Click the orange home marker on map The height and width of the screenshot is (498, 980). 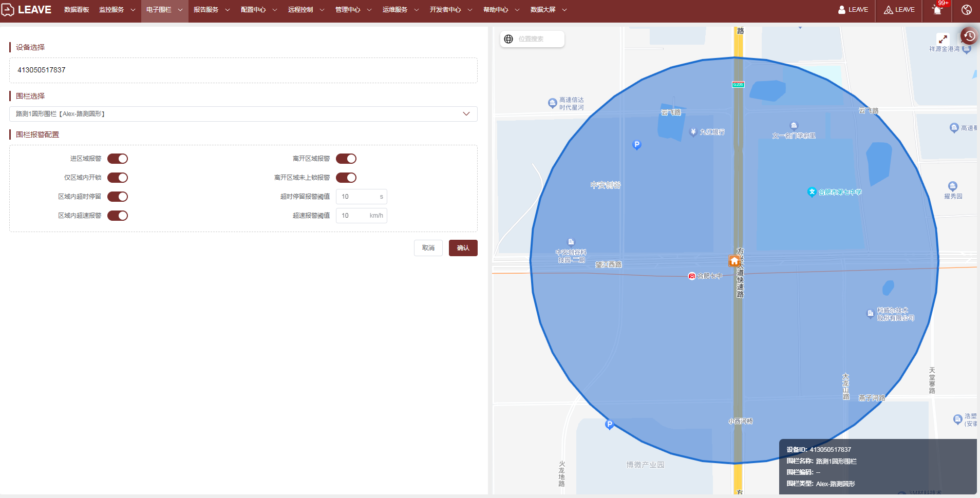(x=734, y=261)
